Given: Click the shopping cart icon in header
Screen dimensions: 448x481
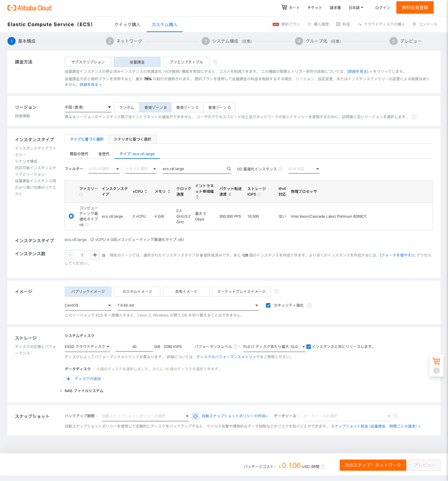Looking at the screenshot, I should click(x=284, y=8).
